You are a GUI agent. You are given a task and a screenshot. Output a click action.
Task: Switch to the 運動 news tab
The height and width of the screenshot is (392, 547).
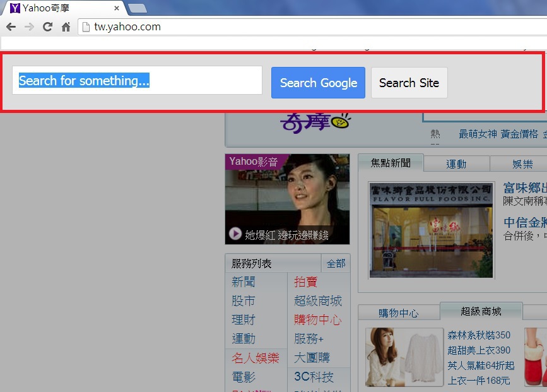pos(456,164)
